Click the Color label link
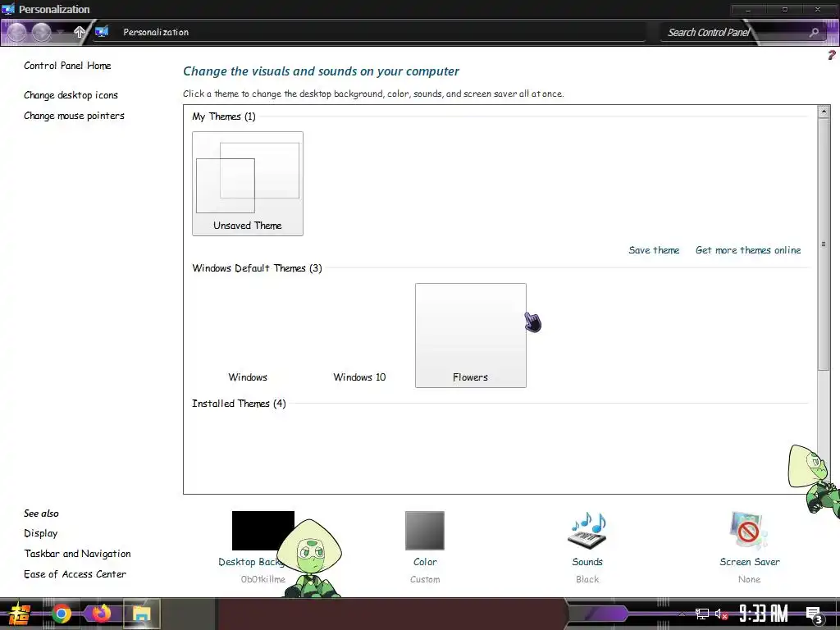840x630 pixels. [x=425, y=562]
